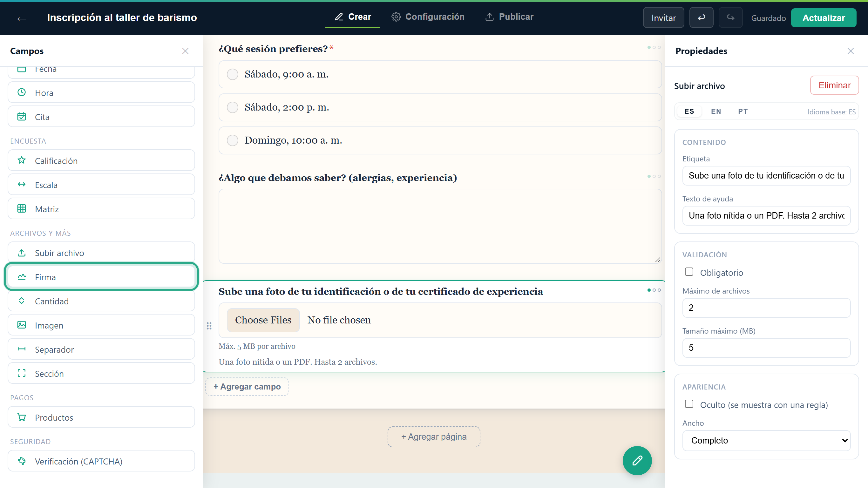868x488 pixels.
Task: Select Sábado, 2:00 p. m. radio option
Action: (x=233, y=107)
